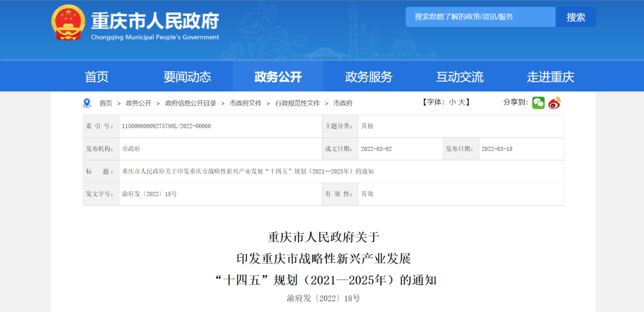Open the 要闻动态 navigation tab

pos(187,76)
